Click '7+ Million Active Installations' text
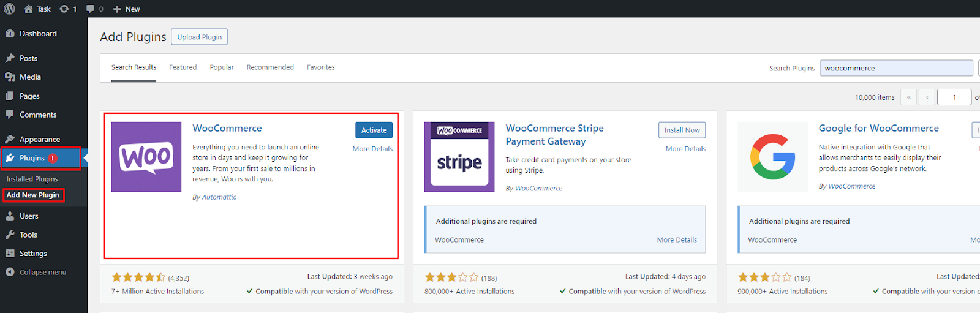 click(x=157, y=292)
